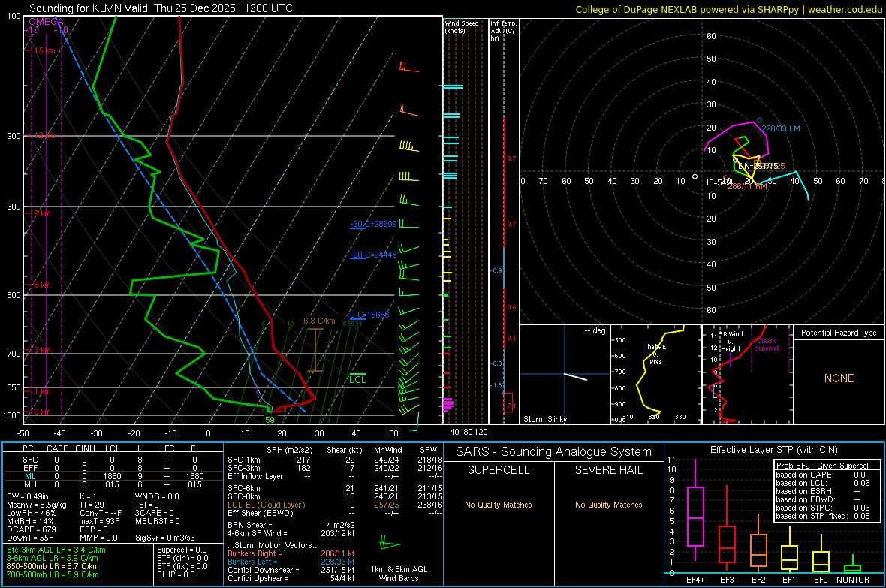This screenshot has width=886, height=588.
Task: Click the 3 km height marker
Action: tap(42, 351)
